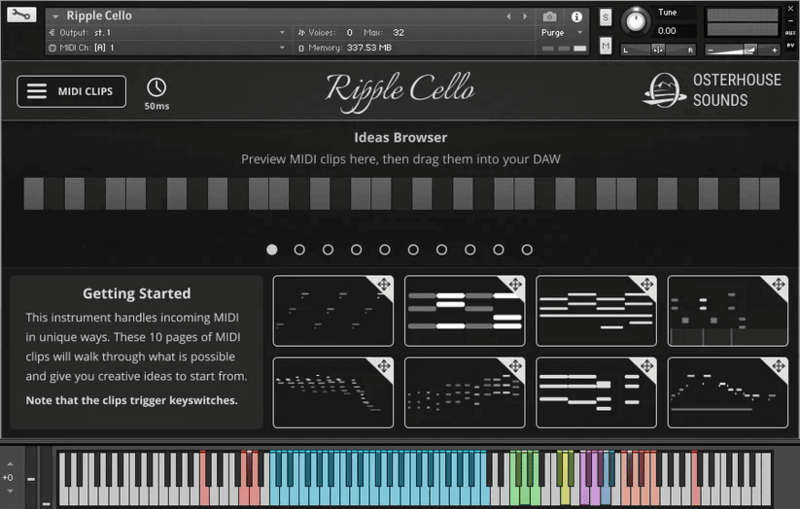
Task: Click the Ideas Browser clip preview strip
Action: pos(402,194)
